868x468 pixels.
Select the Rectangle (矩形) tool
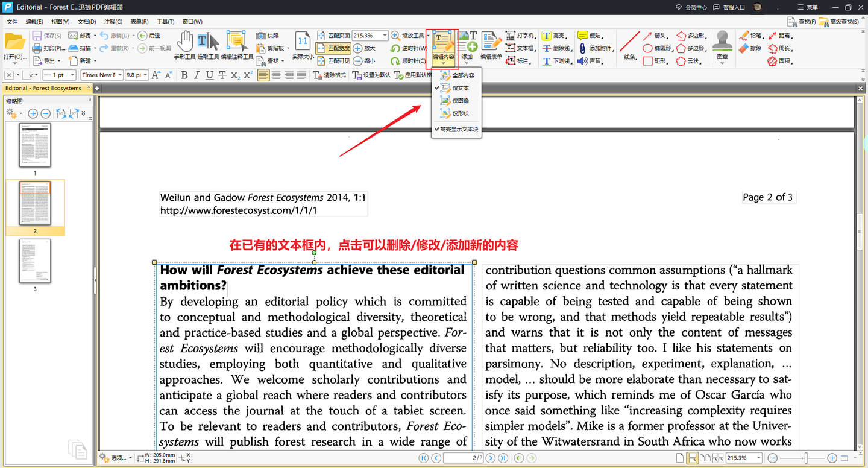click(x=655, y=61)
